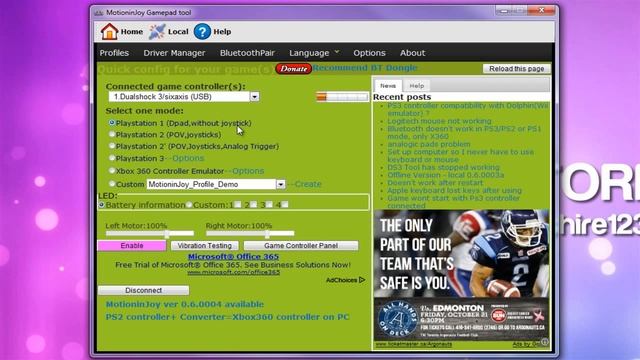Select LED Battery information option
The image size is (640, 360).
[102, 205]
